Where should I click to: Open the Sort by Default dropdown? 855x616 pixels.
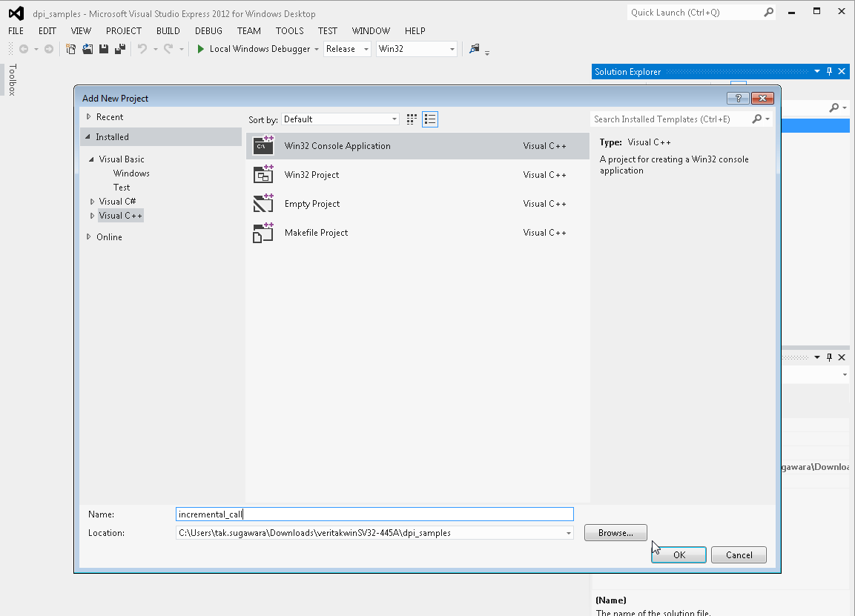click(x=340, y=119)
